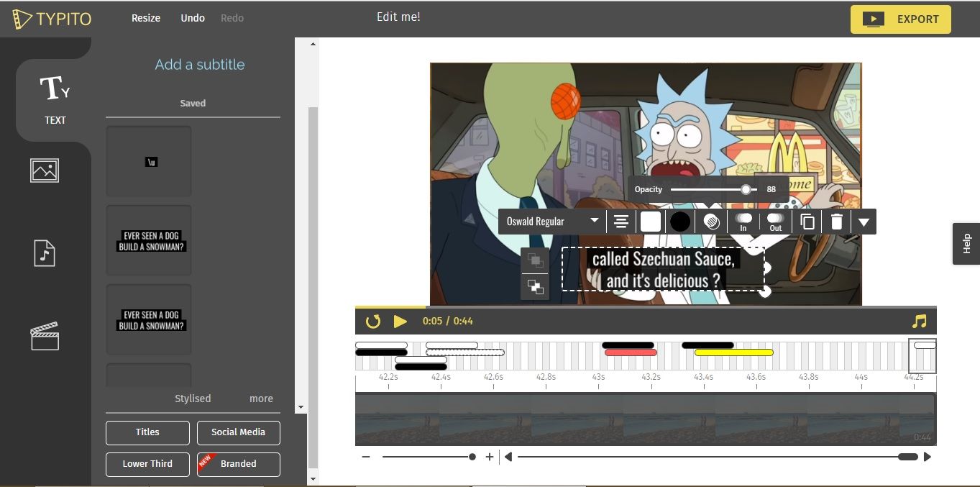Click the Add a subtitle link
This screenshot has height=487, width=980.
[x=200, y=65]
